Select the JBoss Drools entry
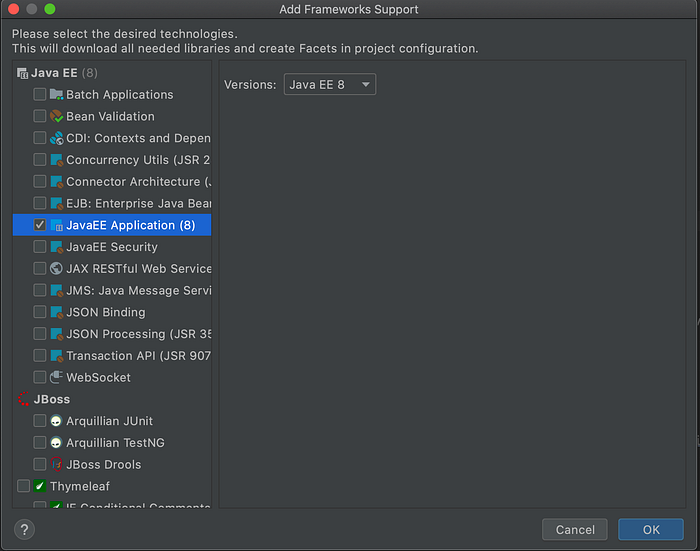Viewport: 700px width, 551px height. click(112, 464)
